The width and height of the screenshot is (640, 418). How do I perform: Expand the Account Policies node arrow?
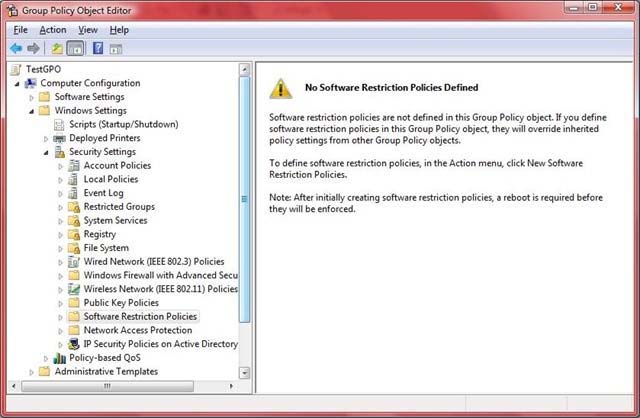60,166
